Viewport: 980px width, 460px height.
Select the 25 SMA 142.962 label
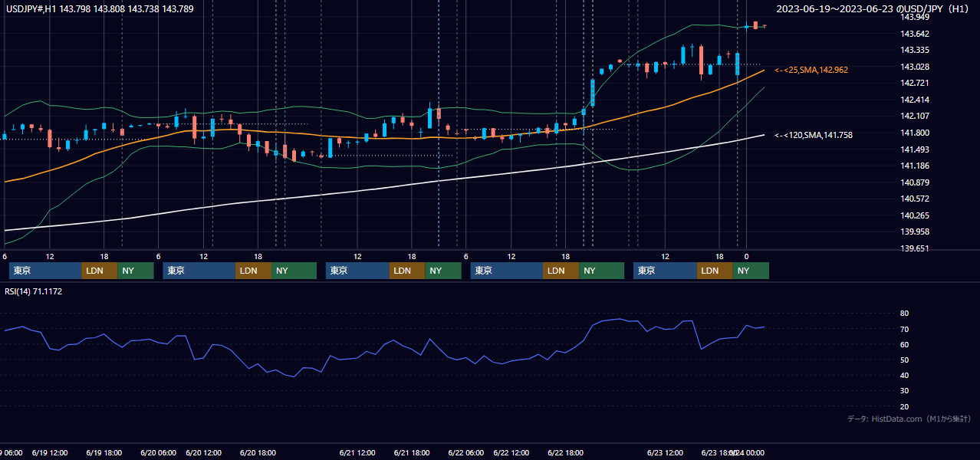pos(811,70)
